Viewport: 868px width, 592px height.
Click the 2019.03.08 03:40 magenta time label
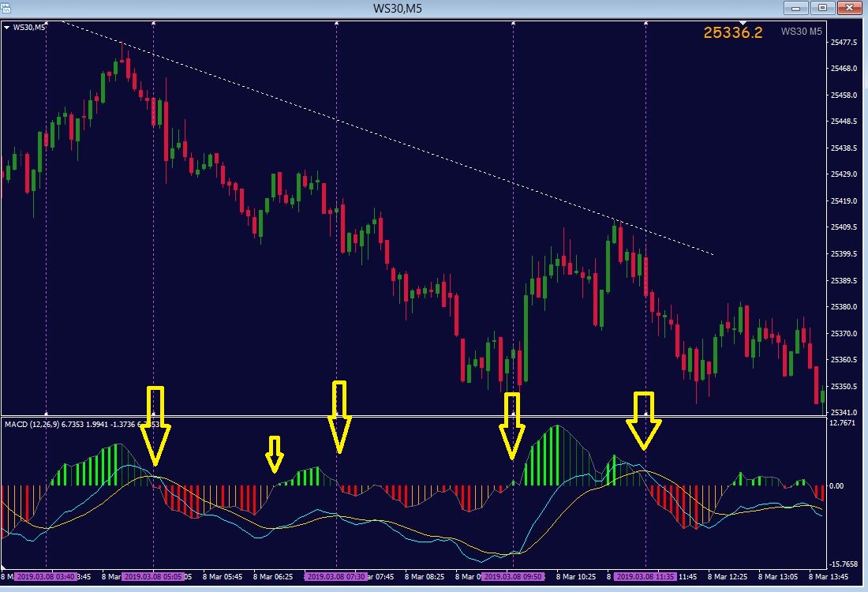(46, 576)
